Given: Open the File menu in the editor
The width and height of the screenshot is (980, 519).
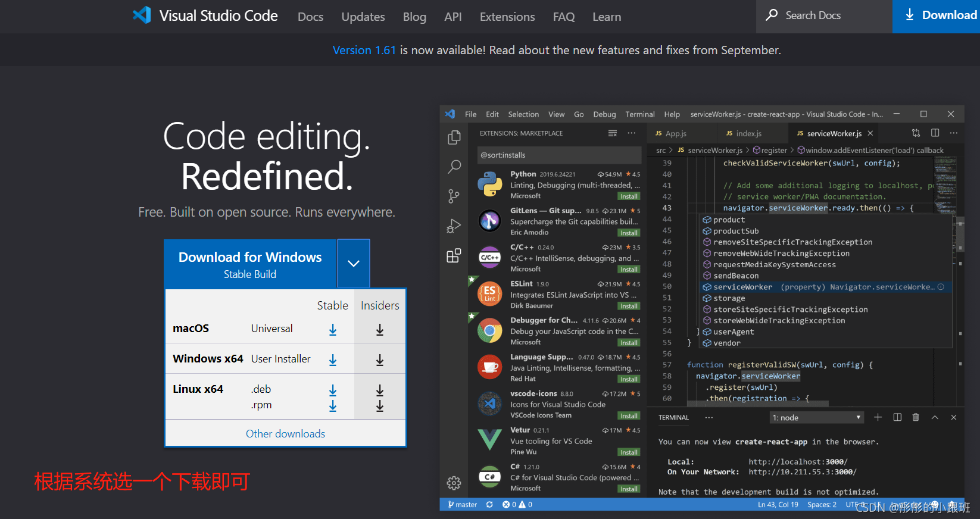Looking at the screenshot, I should pyautogui.click(x=470, y=114).
